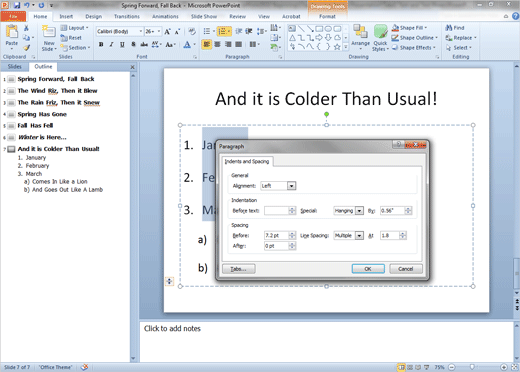Clear all formatting with eraser icon
The width and height of the screenshot is (520, 372).
[x=192, y=31]
